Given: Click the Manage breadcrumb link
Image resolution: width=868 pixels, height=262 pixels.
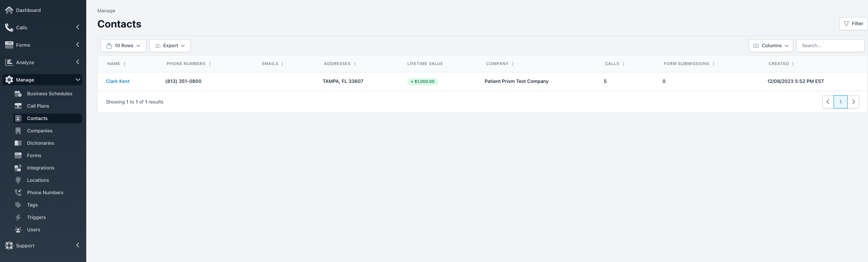Looking at the screenshot, I should point(106,11).
